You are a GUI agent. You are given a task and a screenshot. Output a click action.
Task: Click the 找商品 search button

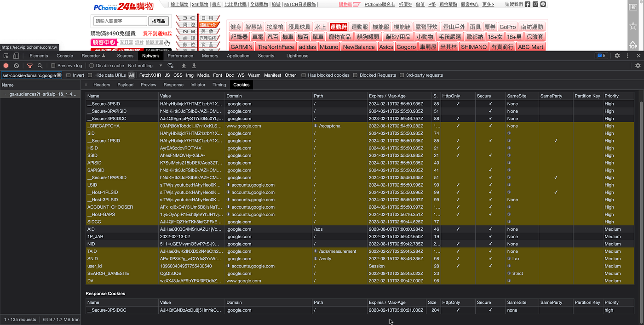point(158,21)
